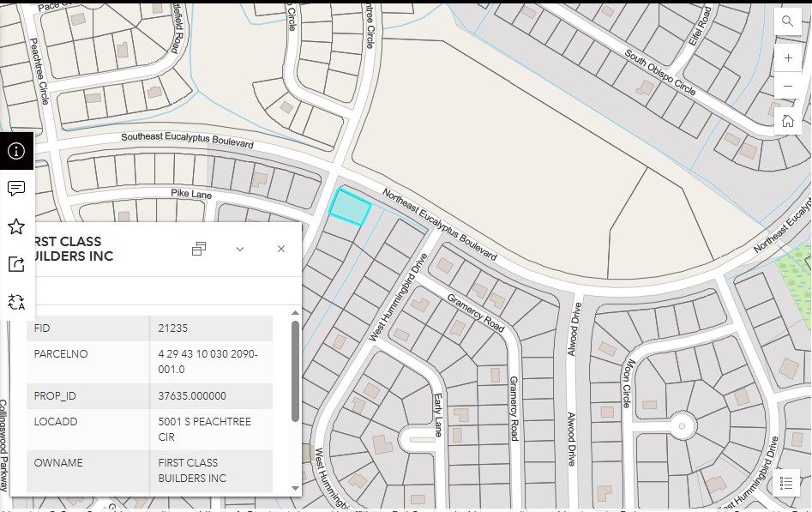Open the legend list icon
The height and width of the screenshot is (512, 812).
786,483
